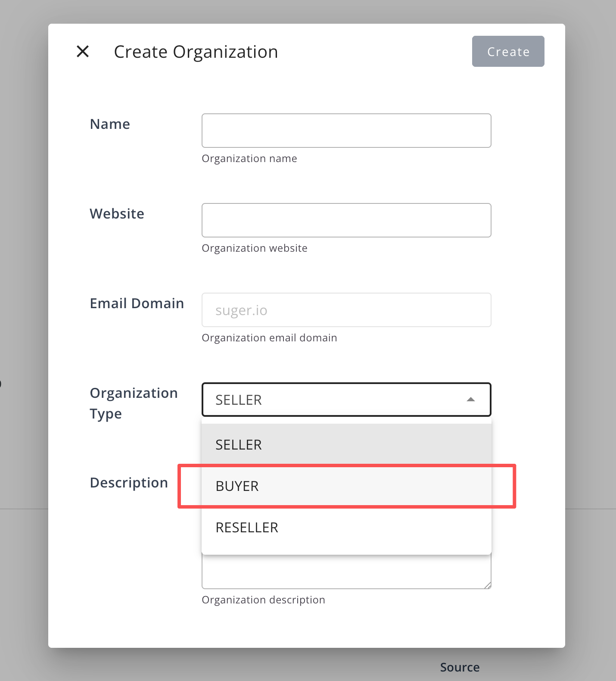616x681 pixels.
Task: Click the collapse chevron on the type selector
Action: (x=471, y=400)
